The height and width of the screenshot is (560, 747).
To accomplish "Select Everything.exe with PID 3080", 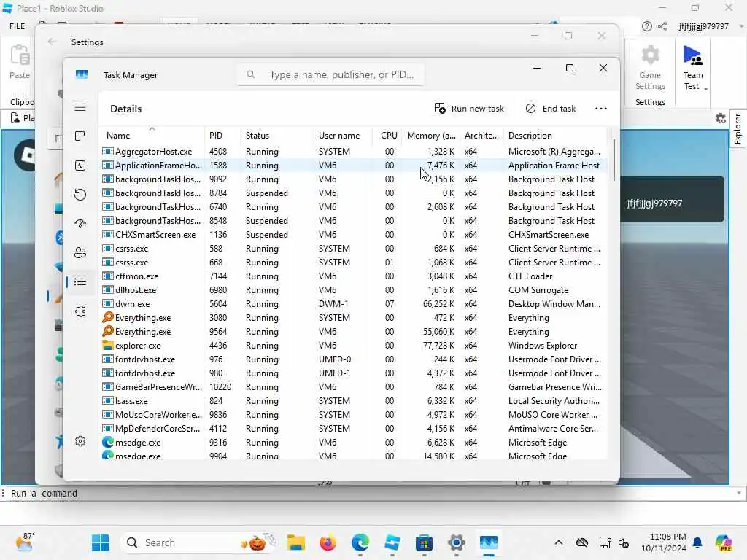I will tap(354, 318).
